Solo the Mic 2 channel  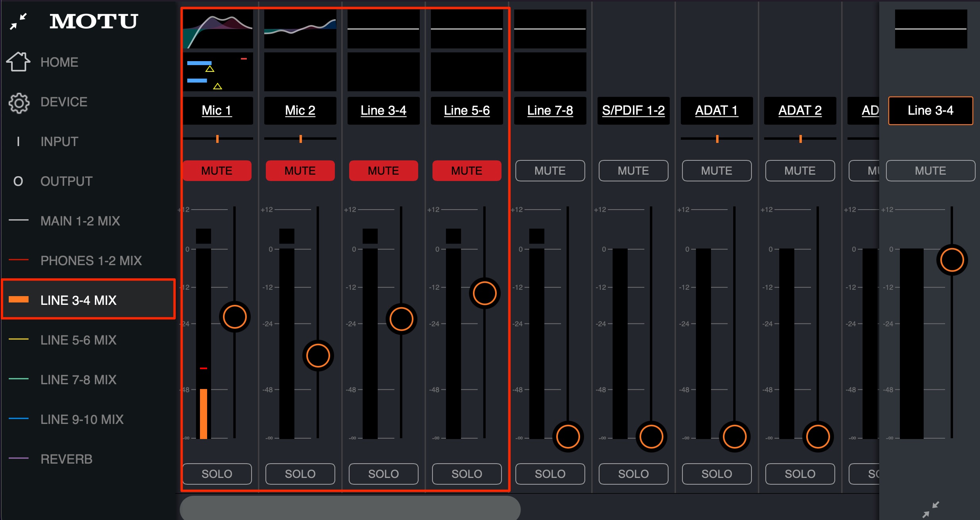coord(300,474)
